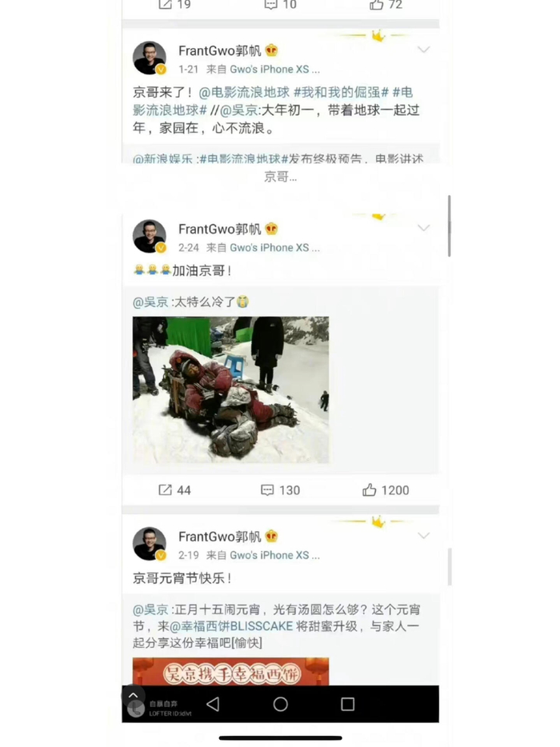
Task: Expand options chevron on the 1-21 post
Action: pyautogui.click(x=424, y=50)
